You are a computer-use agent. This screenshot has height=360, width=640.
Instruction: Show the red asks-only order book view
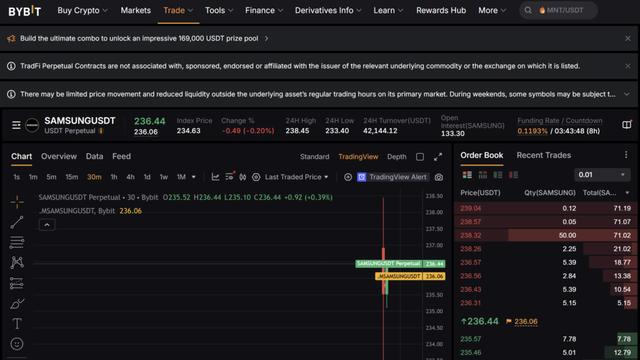[x=513, y=175]
